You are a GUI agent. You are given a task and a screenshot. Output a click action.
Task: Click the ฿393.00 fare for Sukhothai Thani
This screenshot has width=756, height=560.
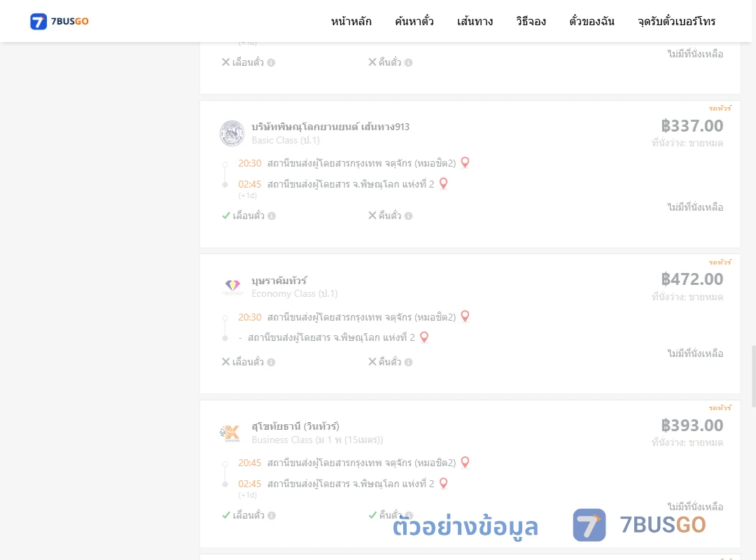click(692, 426)
